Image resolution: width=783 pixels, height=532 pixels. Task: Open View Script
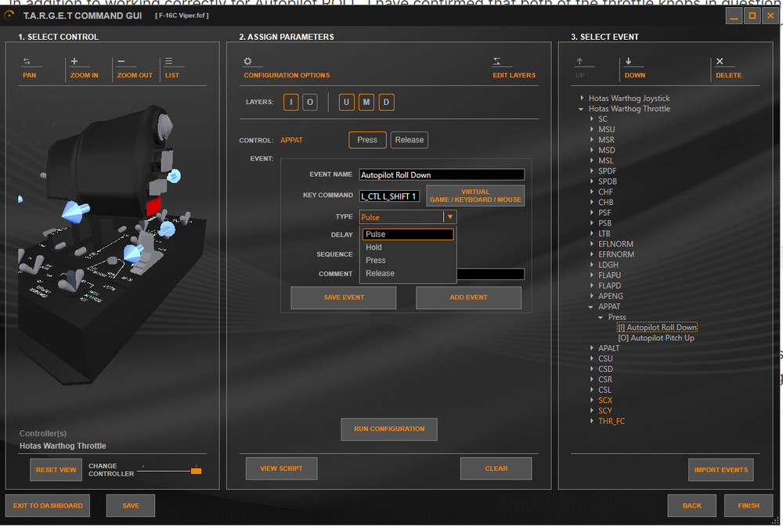(281, 469)
